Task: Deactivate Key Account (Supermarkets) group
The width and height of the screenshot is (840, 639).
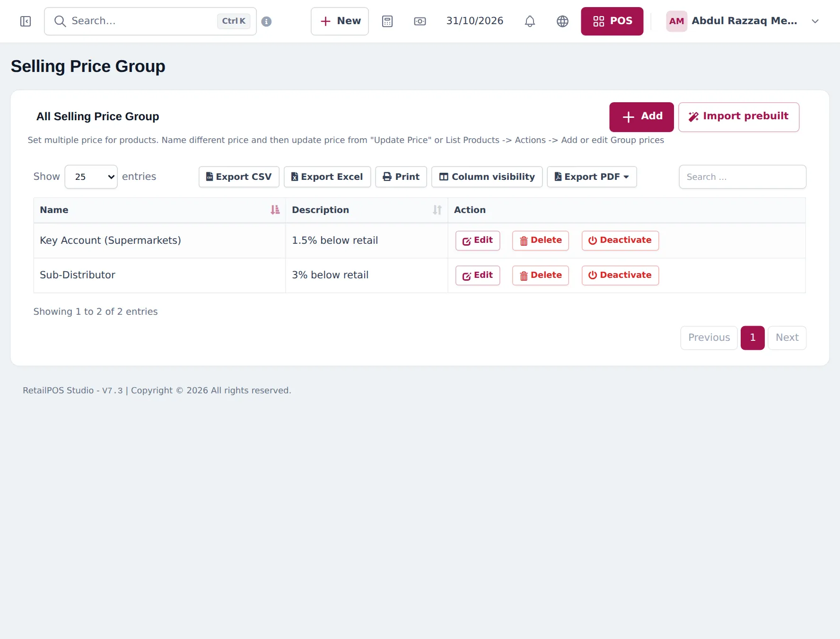Action: (620, 240)
